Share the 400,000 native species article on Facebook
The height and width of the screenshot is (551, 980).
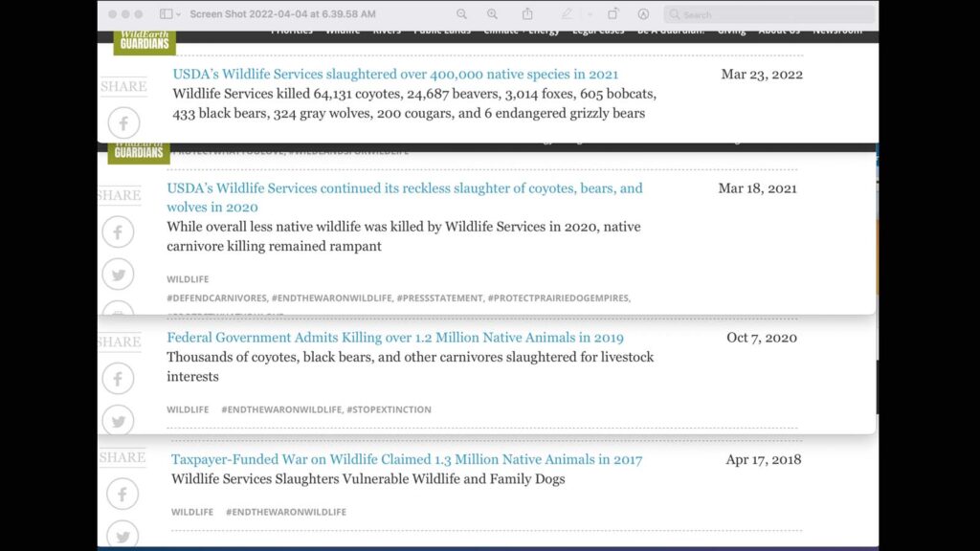tap(123, 123)
